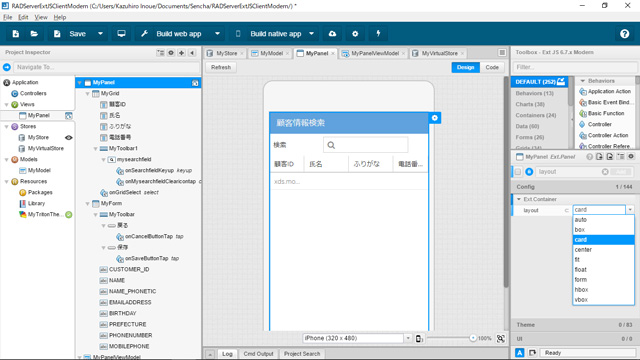This screenshot has width=640, height=360.
Task: Adjust the canvas zoom slider
Action: pyautogui.click(x=473, y=338)
